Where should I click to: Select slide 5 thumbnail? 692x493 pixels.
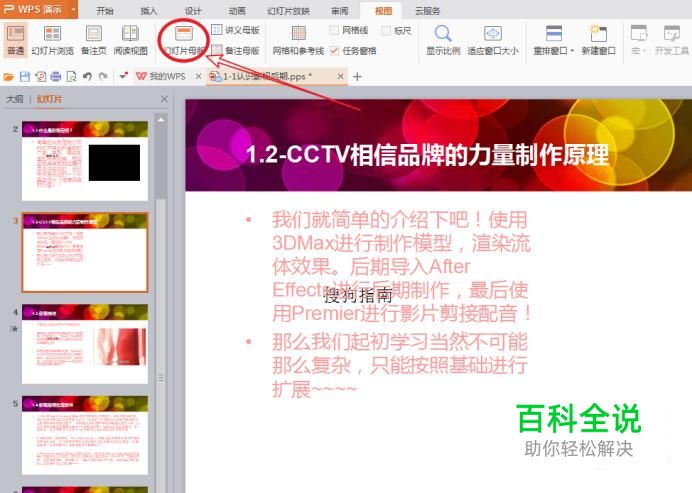click(85, 435)
